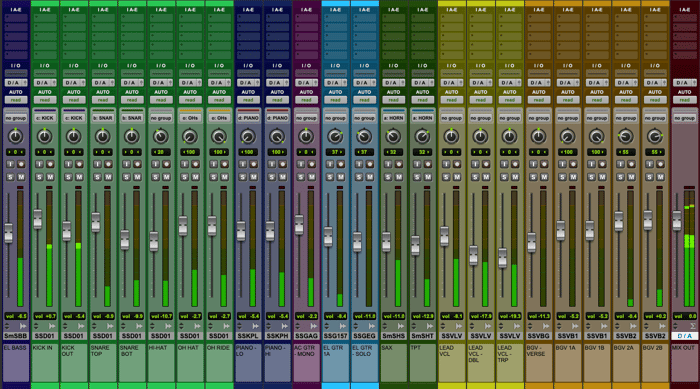Screen dimensions: 700x389
Task: Click EL BASS dynamics double-arrow icon
Action: [x=22, y=326]
